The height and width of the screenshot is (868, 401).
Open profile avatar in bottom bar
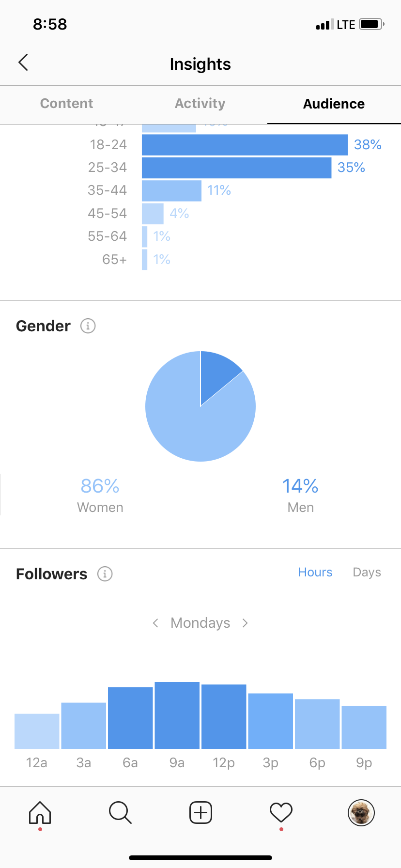[361, 812]
